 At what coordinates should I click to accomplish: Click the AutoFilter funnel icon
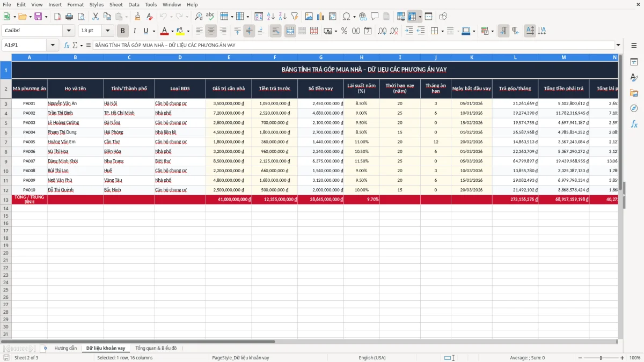coord(295,17)
